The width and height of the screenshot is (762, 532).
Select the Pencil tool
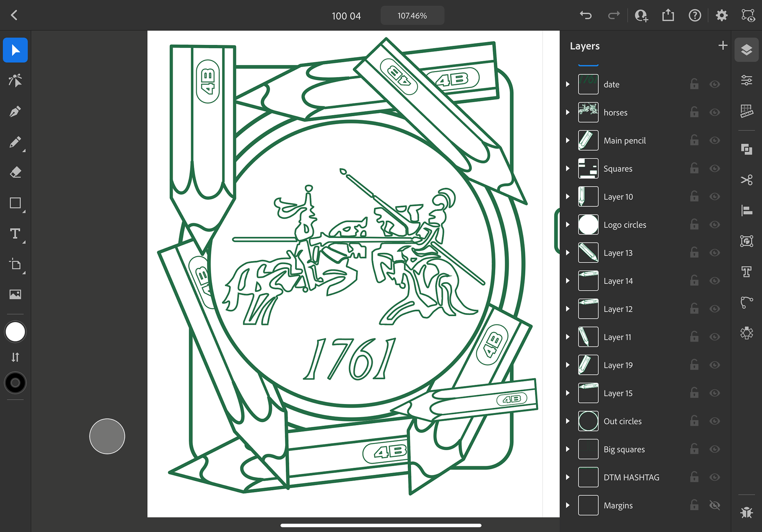coord(15,142)
